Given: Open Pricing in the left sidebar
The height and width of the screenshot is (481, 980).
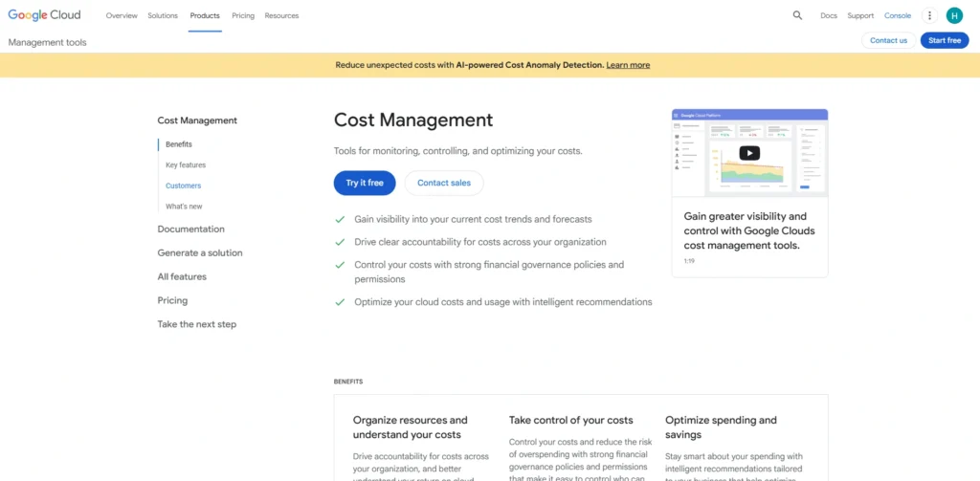Looking at the screenshot, I should point(172,300).
